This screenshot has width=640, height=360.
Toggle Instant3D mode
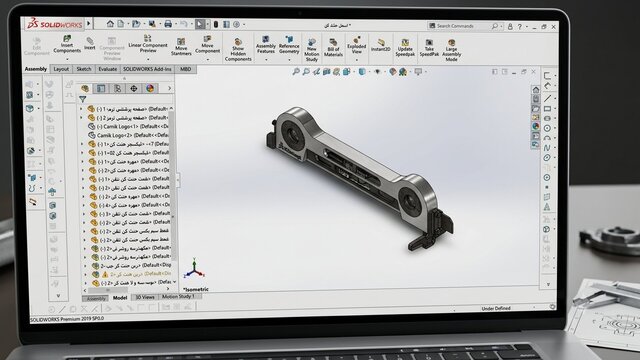click(x=380, y=45)
